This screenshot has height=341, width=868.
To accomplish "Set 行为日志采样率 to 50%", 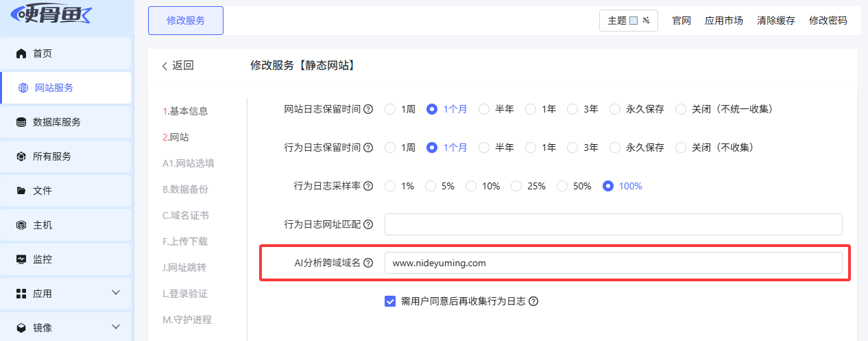I will (562, 186).
